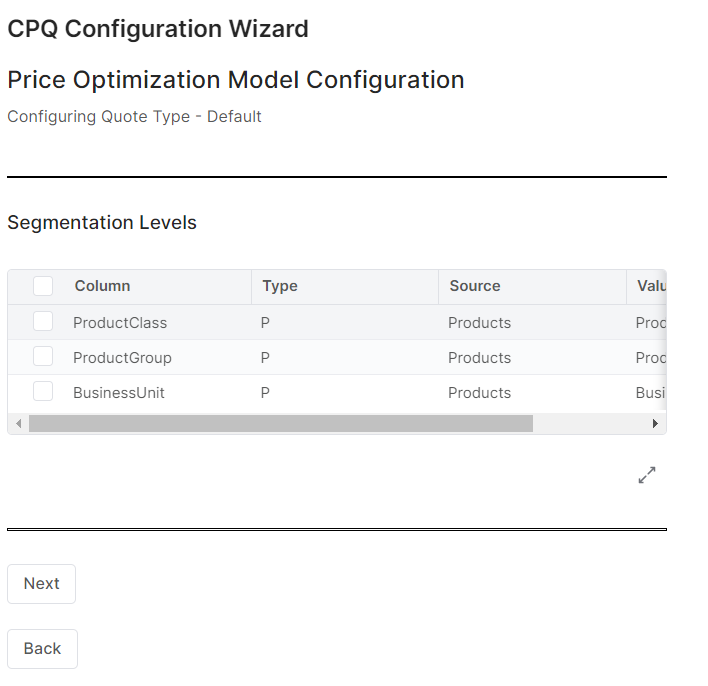The height and width of the screenshot is (686, 708).
Task: Click the Type column header
Action: (x=280, y=286)
